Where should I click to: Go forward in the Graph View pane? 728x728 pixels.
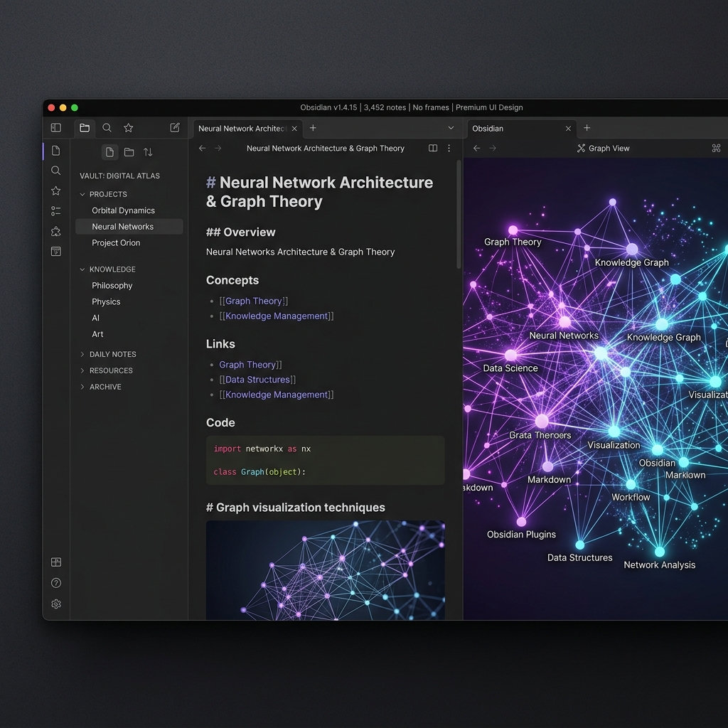tap(493, 148)
